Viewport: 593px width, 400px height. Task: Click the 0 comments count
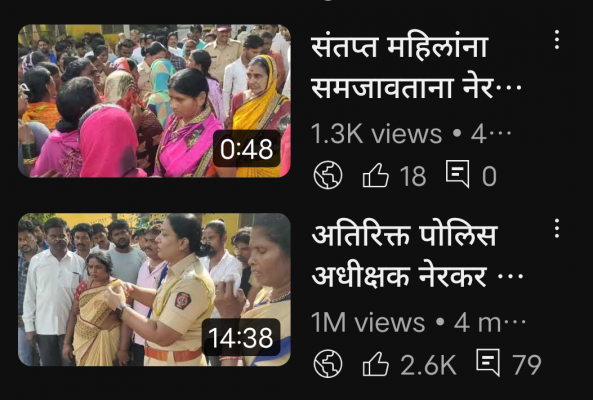click(x=489, y=176)
